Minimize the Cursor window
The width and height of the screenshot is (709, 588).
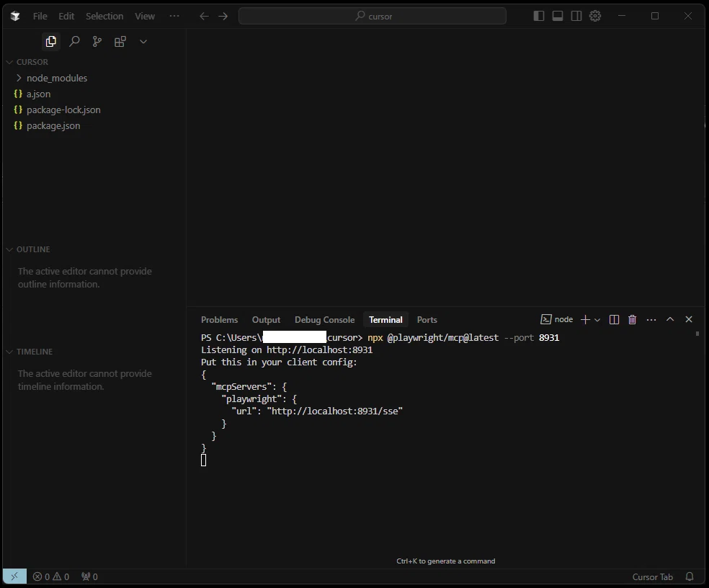pos(622,16)
